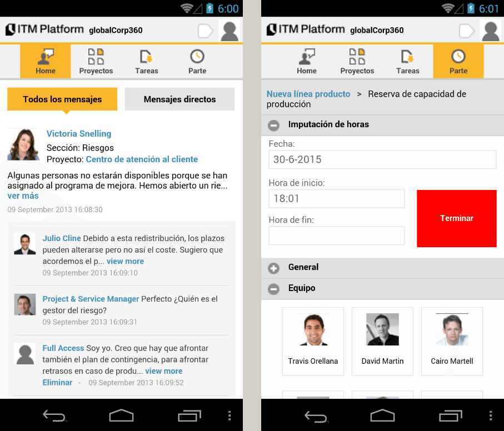Follow the Centro de atención al cliente link
The height and width of the screenshot is (431, 504).
point(142,159)
